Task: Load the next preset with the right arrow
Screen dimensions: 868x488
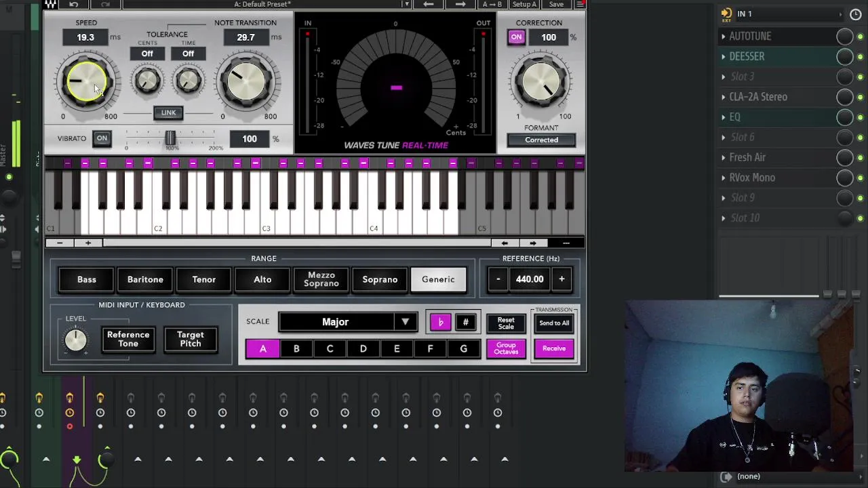Action: click(x=460, y=4)
